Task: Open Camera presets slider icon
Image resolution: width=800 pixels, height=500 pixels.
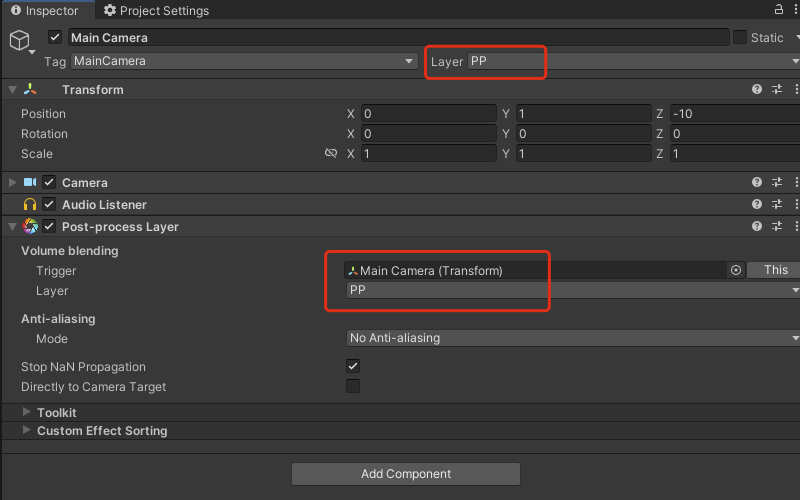Action: point(777,182)
